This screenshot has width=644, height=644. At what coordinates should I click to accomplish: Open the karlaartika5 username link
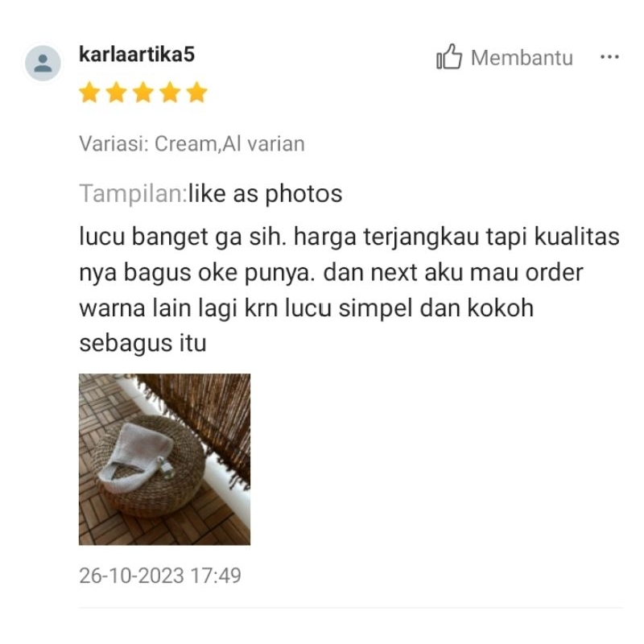(x=137, y=54)
